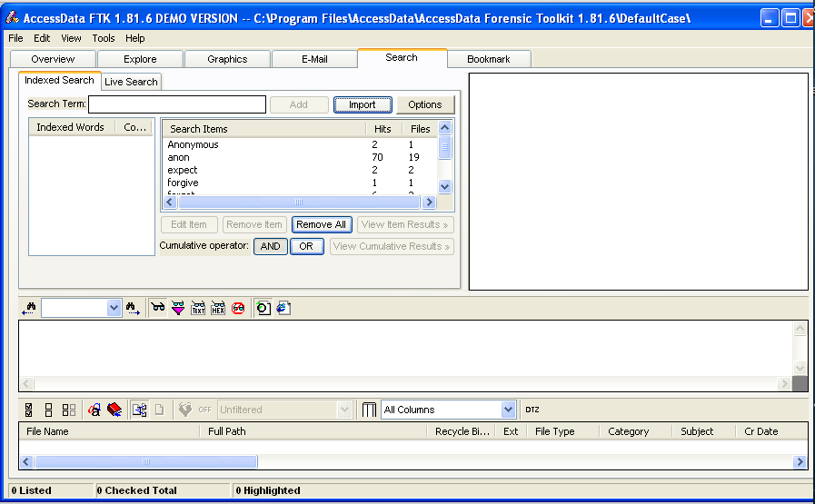Switch to the Bookmark tab

tap(489, 59)
